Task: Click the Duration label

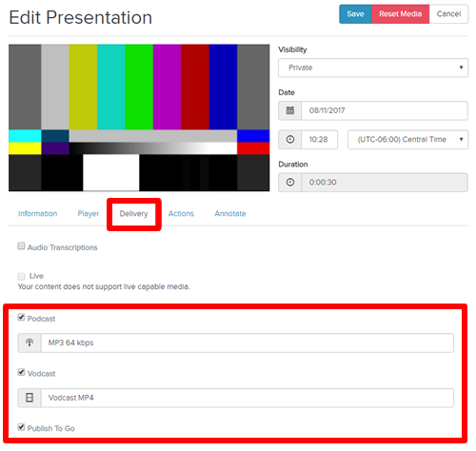Action: (293, 165)
